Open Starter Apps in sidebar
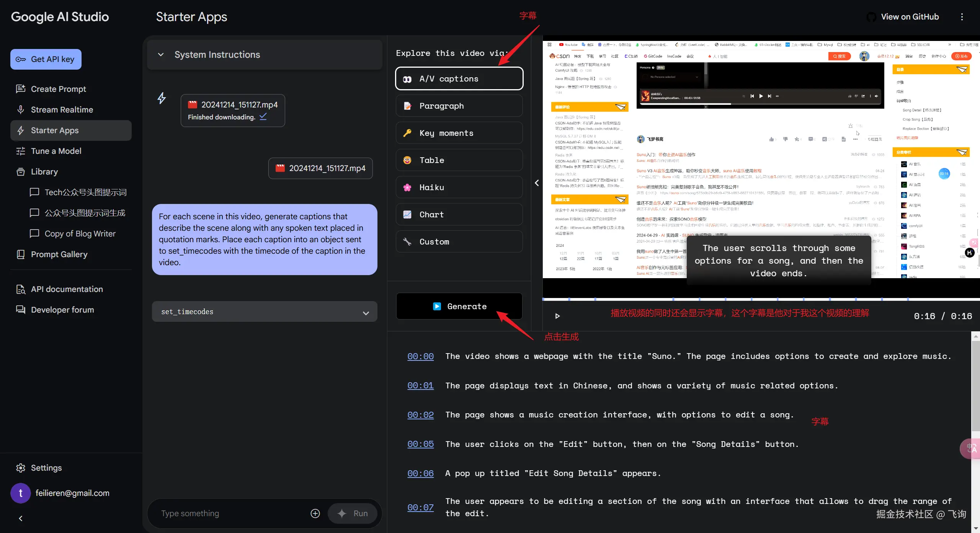This screenshot has width=980, height=533. coord(55,130)
